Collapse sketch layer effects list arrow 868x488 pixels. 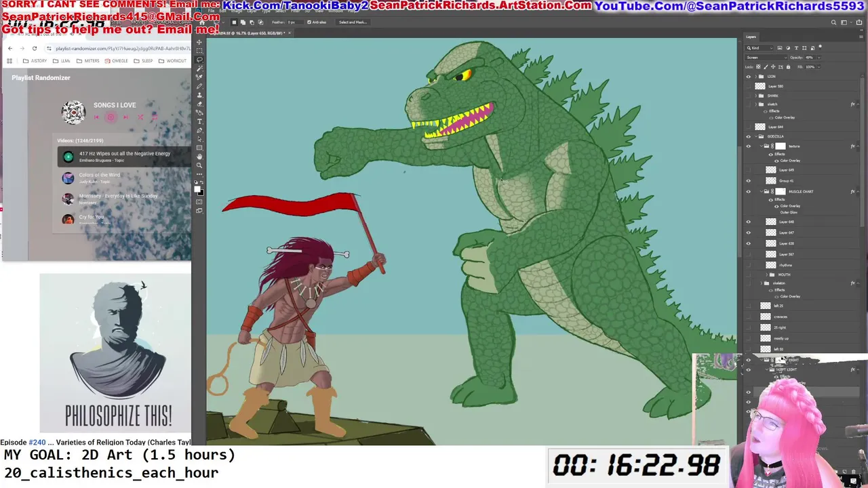(858, 104)
